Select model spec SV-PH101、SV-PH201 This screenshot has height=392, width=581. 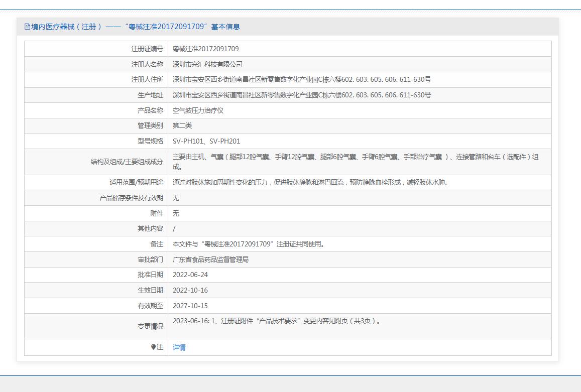(206, 141)
